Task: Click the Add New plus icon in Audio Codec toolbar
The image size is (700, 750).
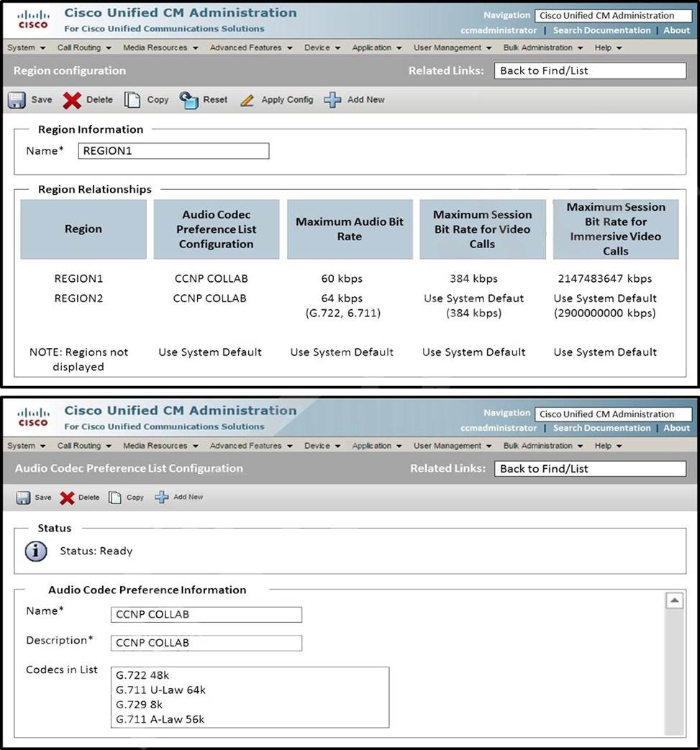Action: click(162, 498)
